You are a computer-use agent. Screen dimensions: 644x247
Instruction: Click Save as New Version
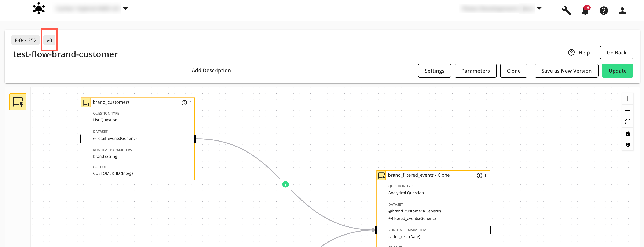pyautogui.click(x=566, y=71)
